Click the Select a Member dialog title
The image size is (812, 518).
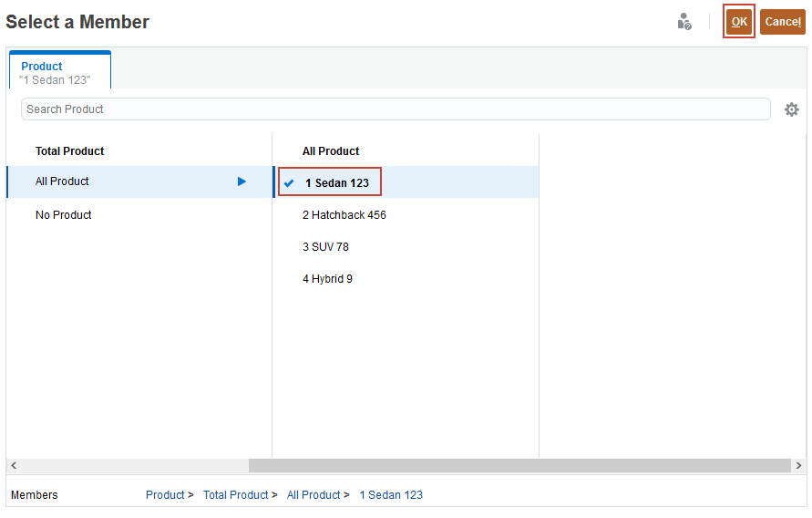coord(77,22)
